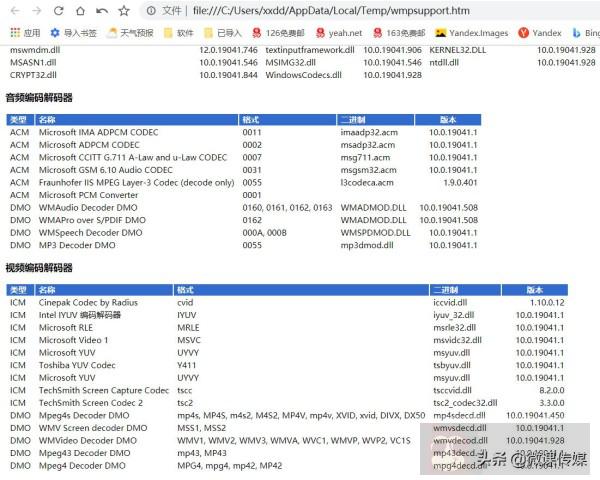Select WMAudio Decoder DMO name

click(x=88, y=208)
